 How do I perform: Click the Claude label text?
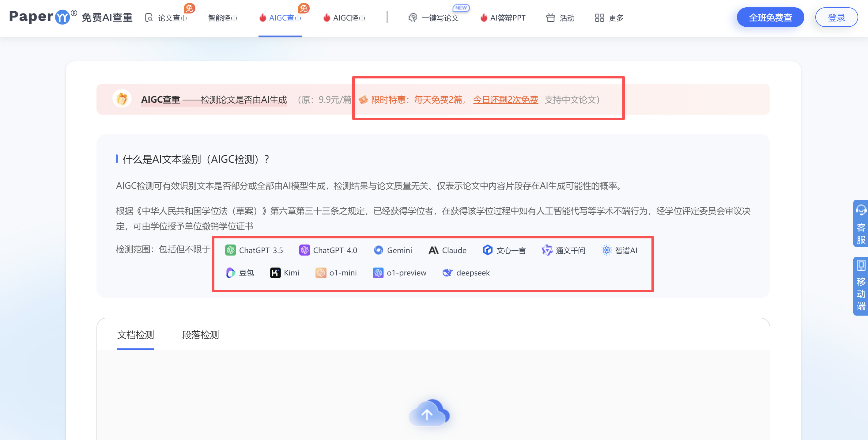coord(454,250)
